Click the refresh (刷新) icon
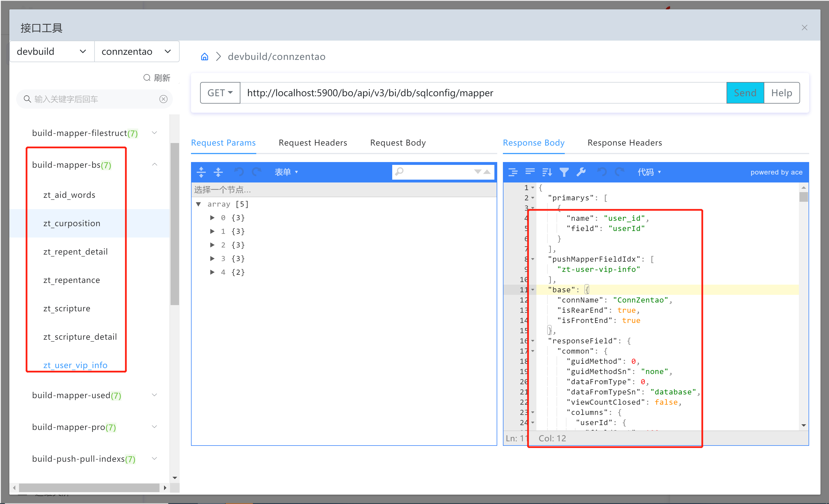Viewport: 829px width, 504px height. tap(147, 78)
